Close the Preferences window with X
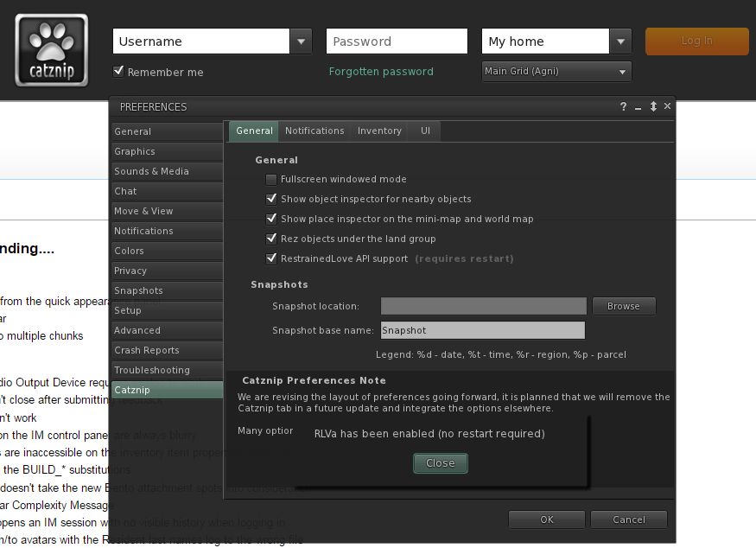This screenshot has width=756, height=548. 667,106
